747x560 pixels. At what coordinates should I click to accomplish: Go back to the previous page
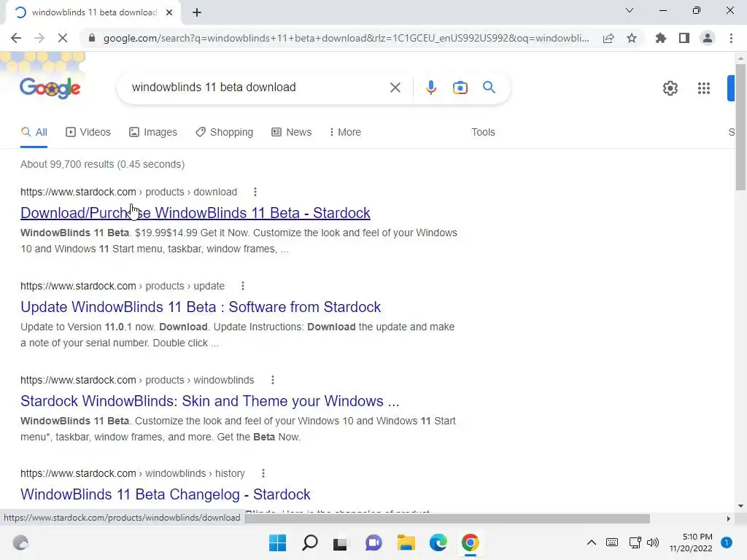pos(16,38)
